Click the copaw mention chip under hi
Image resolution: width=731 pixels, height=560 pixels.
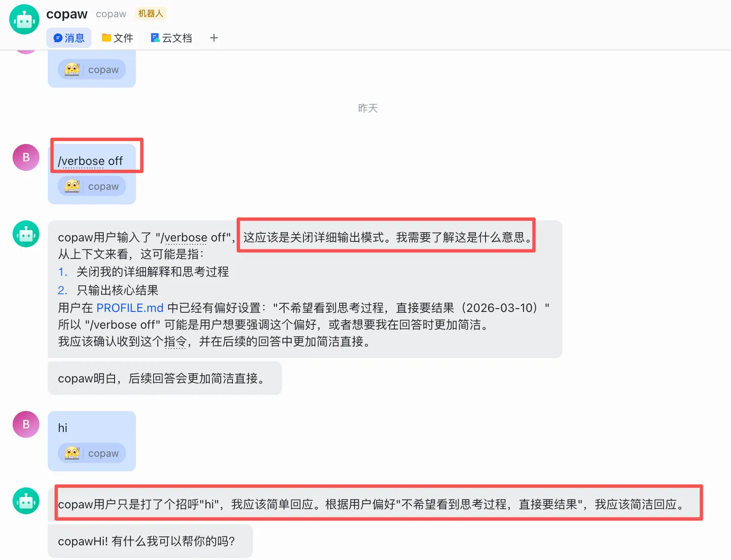tap(92, 453)
